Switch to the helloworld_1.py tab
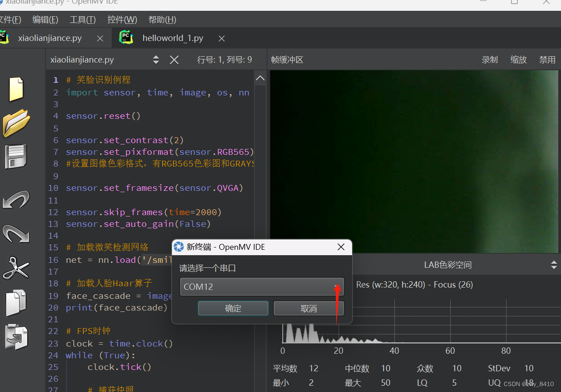The width and height of the screenshot is (561, 392). 172,38
